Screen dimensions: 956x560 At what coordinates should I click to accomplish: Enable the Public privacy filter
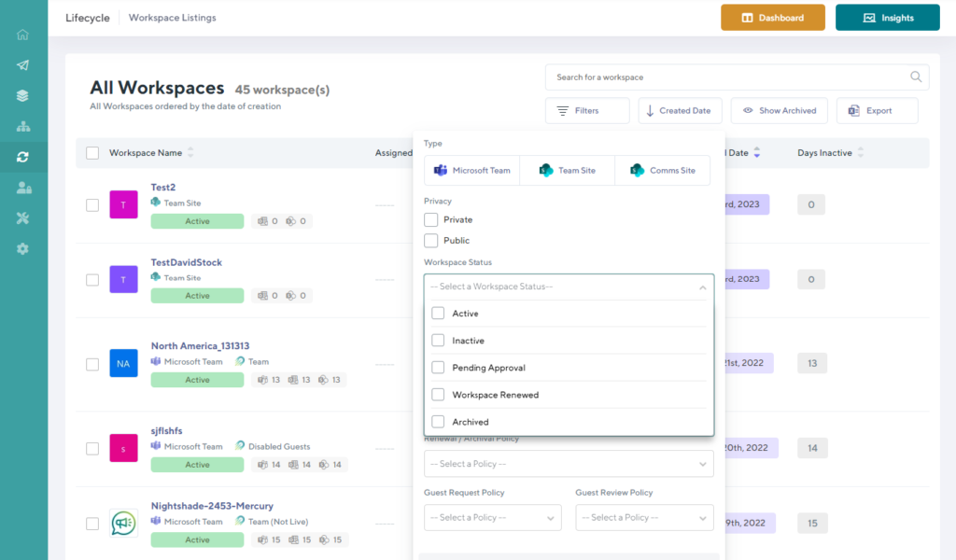433,240
